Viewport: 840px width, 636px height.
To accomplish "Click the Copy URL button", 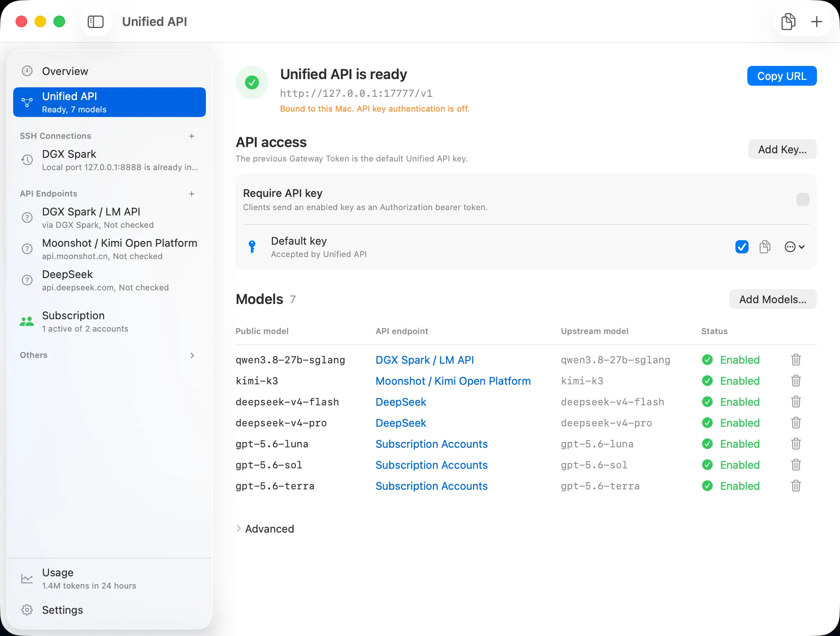I will (782, 76).
